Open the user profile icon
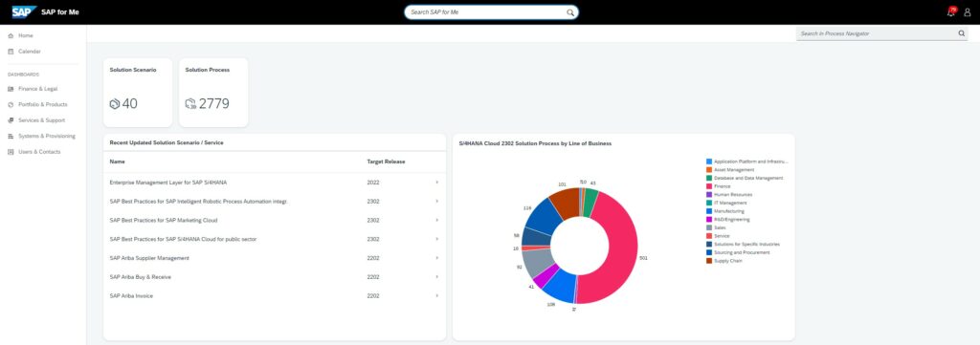The height and width of the screenshot is (345, 980). coord(967,12)
